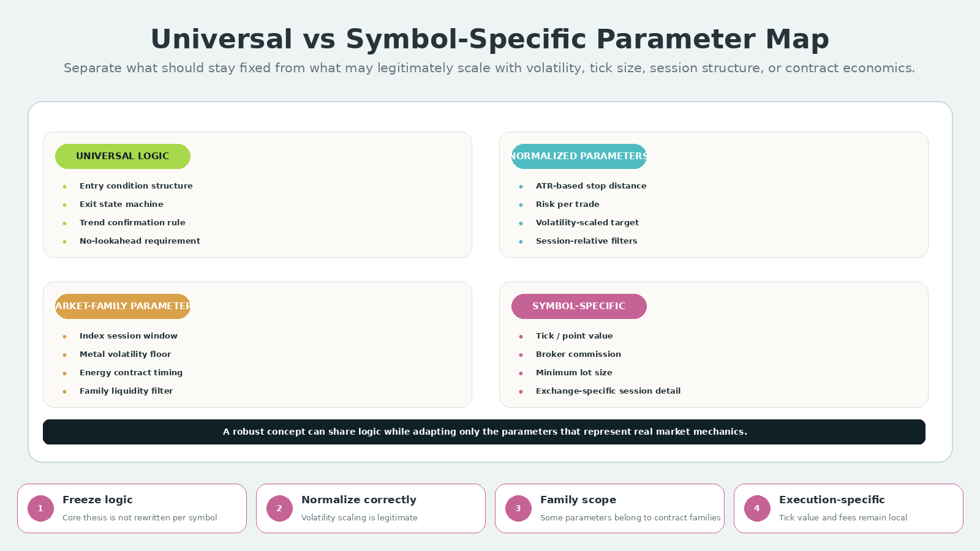Screen dimensions: 980x551
Task: Open the Family scope card heading
Action: pos(578,500)
